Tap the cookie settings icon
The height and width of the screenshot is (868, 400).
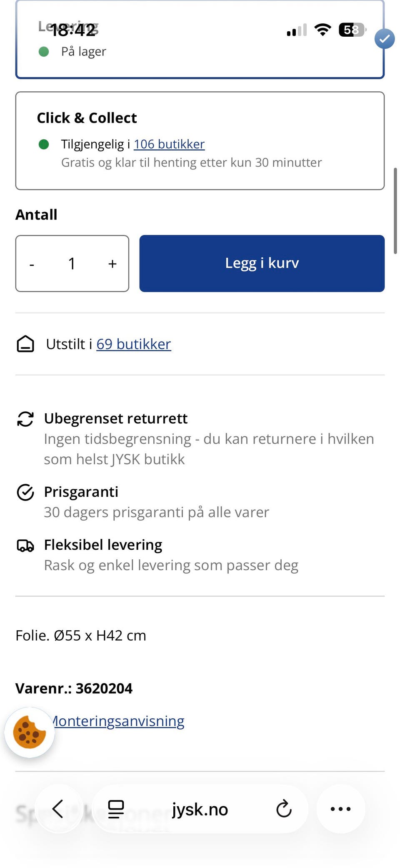pyautogui.click(x=29, y=732)
